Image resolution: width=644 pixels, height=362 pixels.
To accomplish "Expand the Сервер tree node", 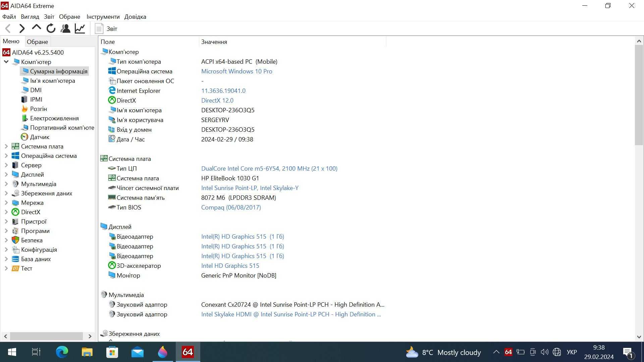I will [x=6, y=165].
